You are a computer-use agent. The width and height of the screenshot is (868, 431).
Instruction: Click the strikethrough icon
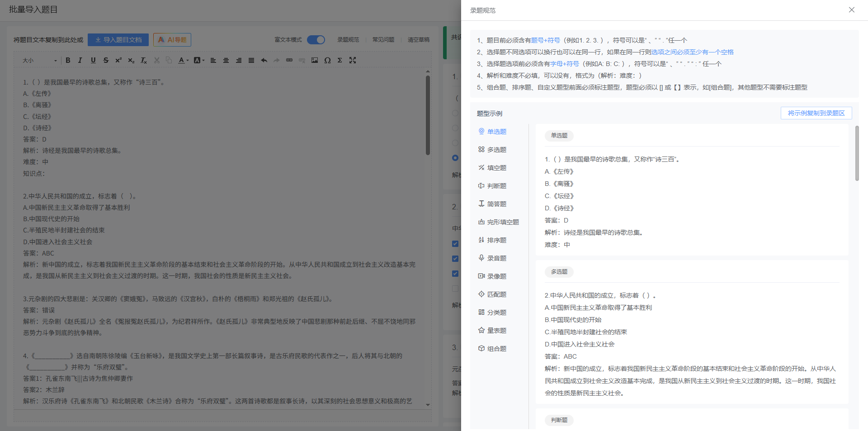pyautogui.click(x=106, y=60)
